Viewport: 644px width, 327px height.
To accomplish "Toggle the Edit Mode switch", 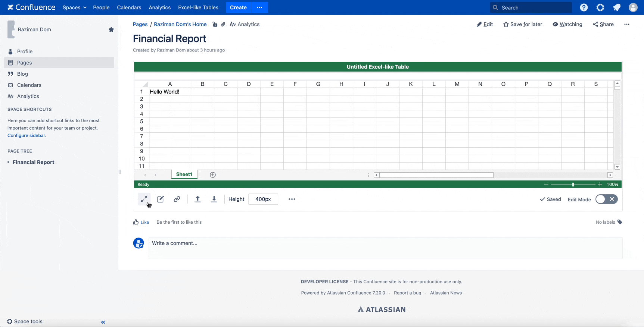I will pos(606,199).
